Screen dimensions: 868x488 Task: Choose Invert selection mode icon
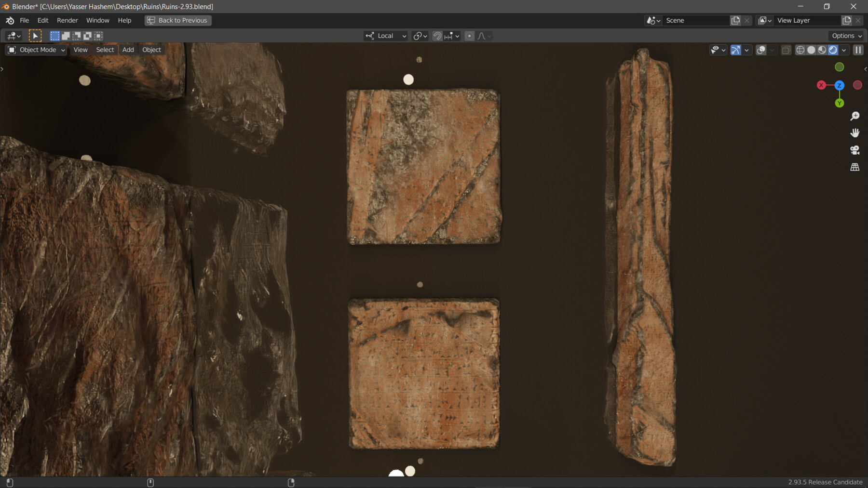[x=87, y=36]
